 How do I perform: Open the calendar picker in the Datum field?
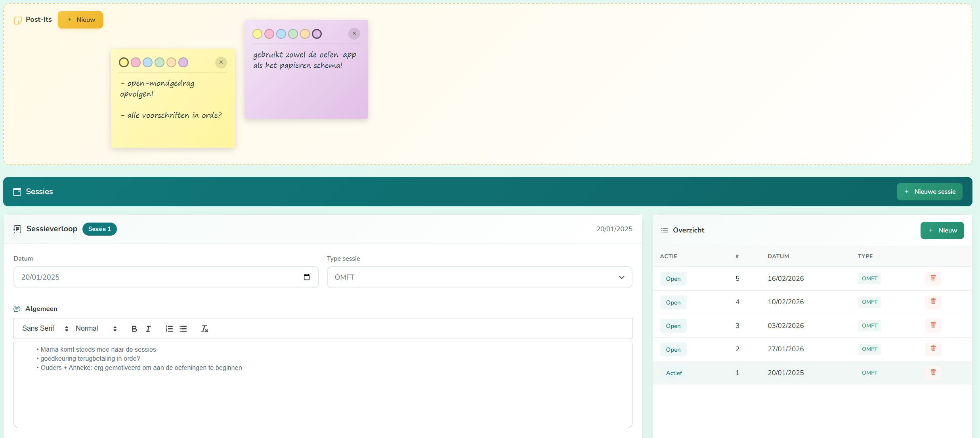[x=306, y=277]
